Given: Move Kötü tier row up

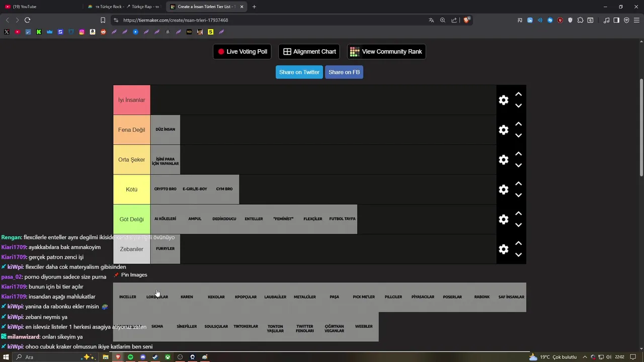Looking at the screenshot, I should (518, 184).
